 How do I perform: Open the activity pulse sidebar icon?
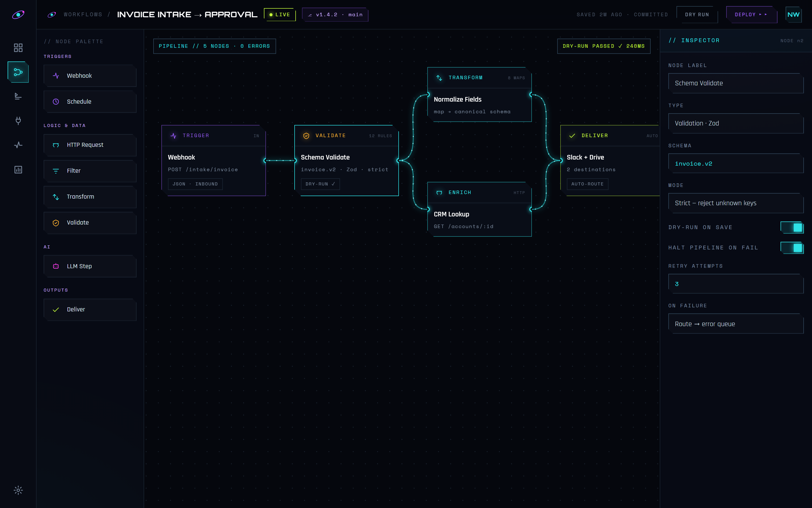pyautogui.click(x=18, y=145)
